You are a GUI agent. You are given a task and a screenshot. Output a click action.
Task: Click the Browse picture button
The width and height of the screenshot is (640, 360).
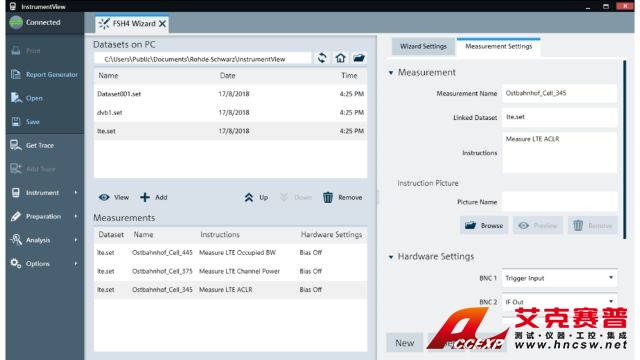(484, 225)
